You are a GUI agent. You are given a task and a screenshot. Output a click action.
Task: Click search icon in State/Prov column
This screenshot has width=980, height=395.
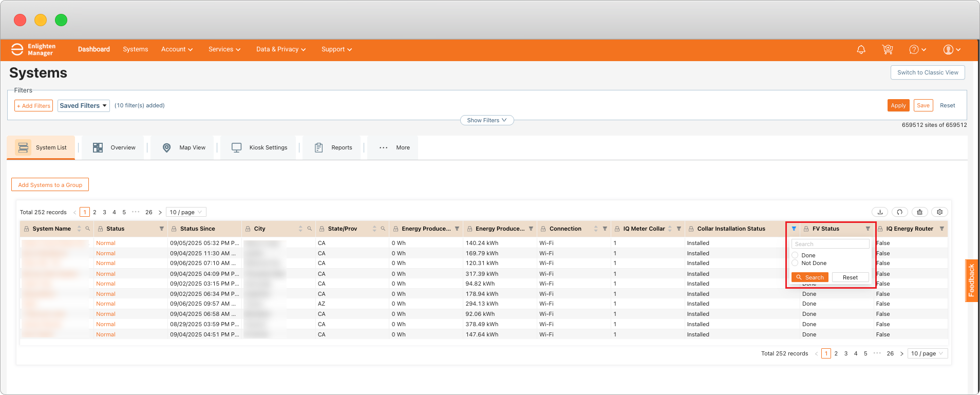(383, 229)
